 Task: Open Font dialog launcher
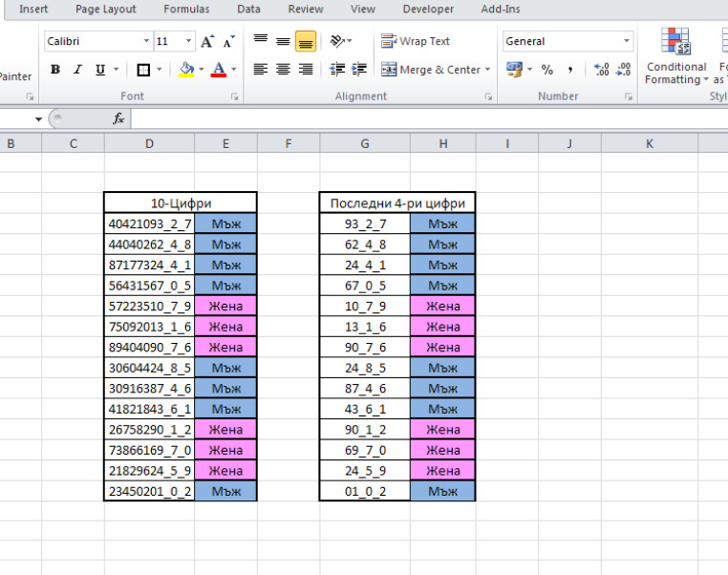tap(234, 96)
